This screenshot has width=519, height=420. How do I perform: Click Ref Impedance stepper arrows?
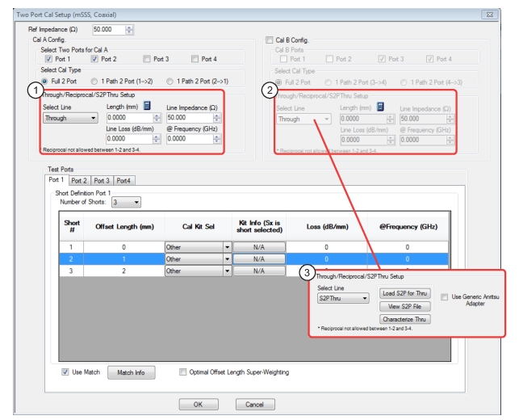coord(129,29)
